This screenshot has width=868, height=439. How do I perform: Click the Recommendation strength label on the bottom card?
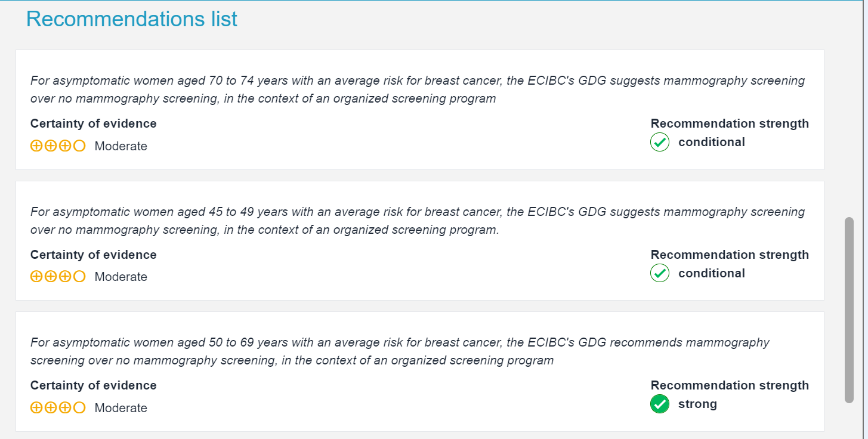730,385
